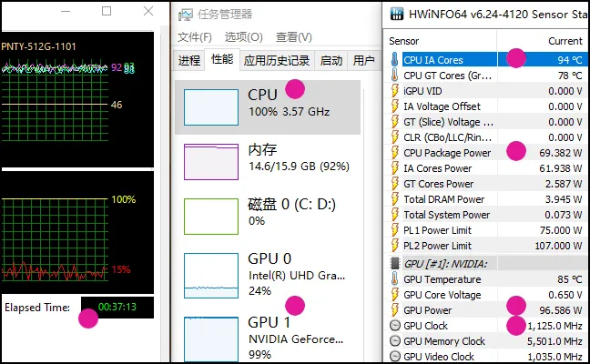
Task: Click the clock icon beside GPU Clock
Action: [x=395, y=325]
